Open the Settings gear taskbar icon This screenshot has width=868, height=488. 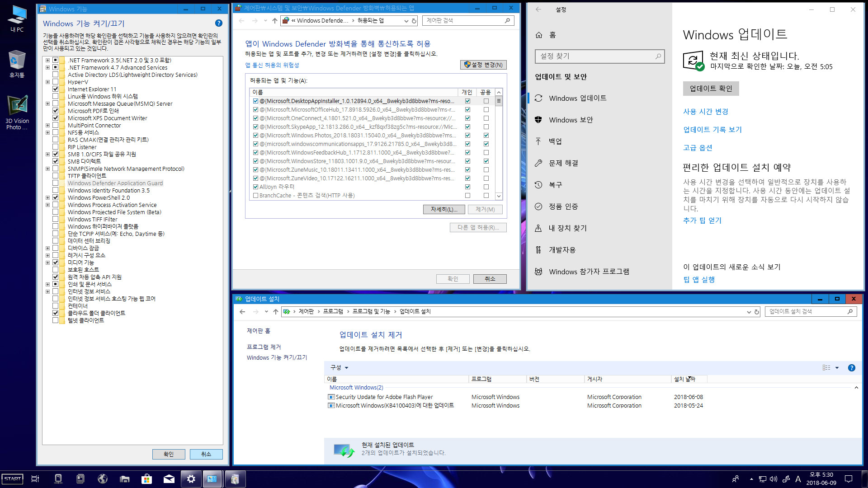tap(191, 479)
